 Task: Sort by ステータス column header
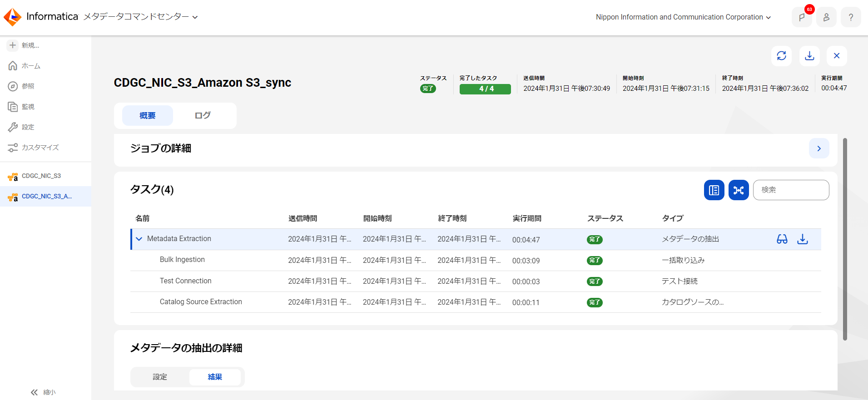point(605,218)
